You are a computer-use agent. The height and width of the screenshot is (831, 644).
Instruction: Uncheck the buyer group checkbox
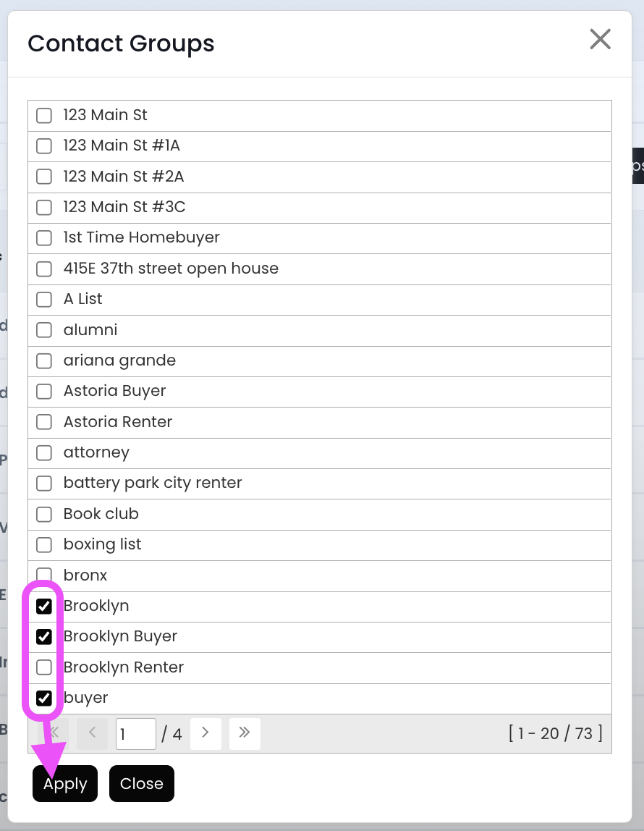point(44,698)
